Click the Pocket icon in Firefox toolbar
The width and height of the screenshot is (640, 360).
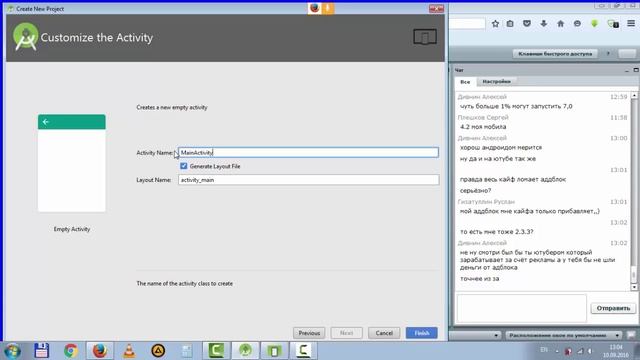527,24
